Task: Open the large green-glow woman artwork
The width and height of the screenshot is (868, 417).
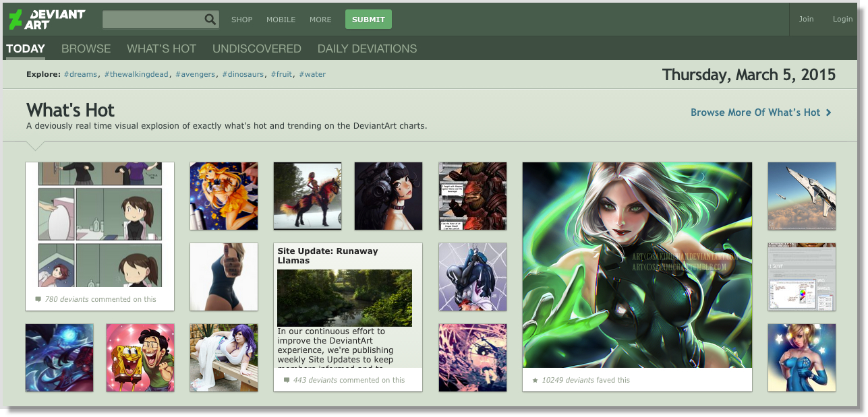Action: point(637,265)
